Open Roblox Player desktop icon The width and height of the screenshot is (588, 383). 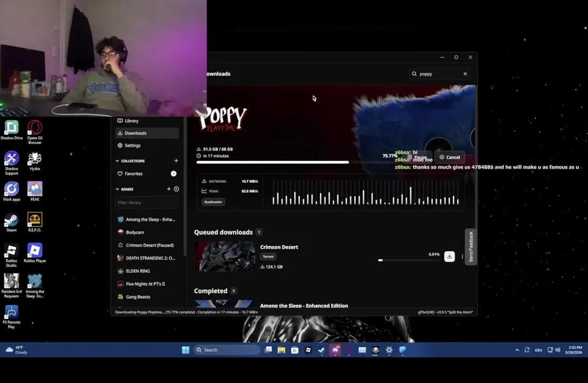35,253
